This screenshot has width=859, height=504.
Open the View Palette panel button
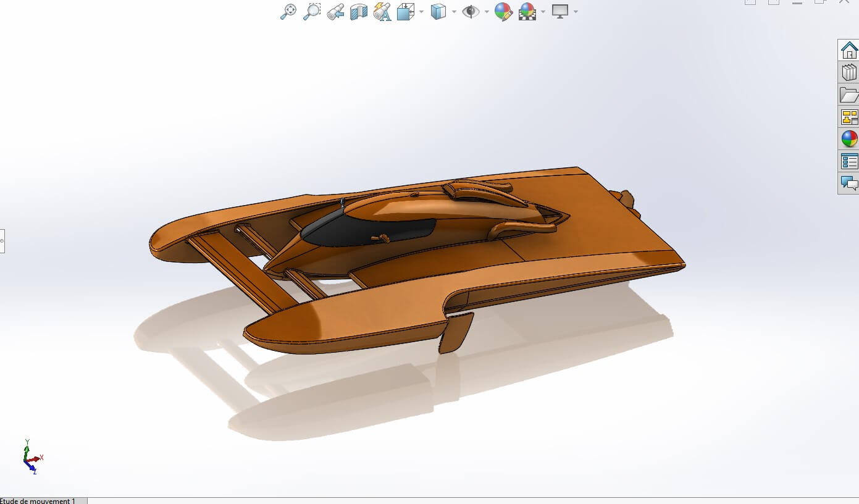coord(849,117)
